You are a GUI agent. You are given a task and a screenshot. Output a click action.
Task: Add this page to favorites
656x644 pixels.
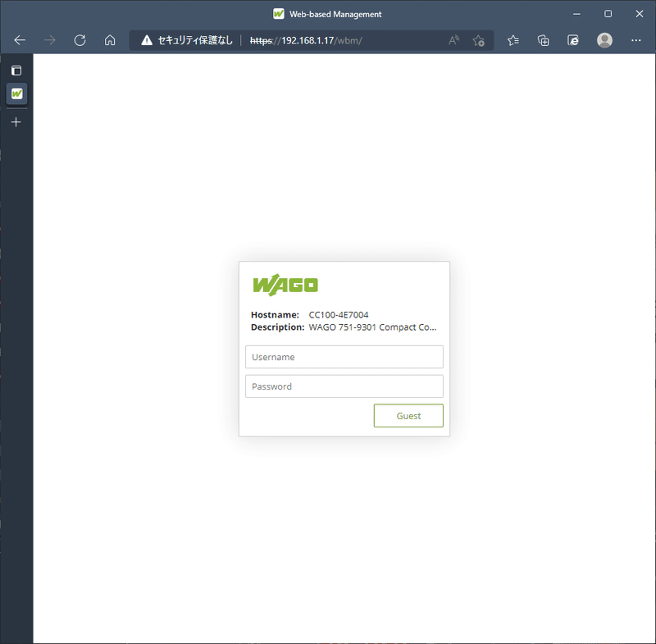point(479,40)
